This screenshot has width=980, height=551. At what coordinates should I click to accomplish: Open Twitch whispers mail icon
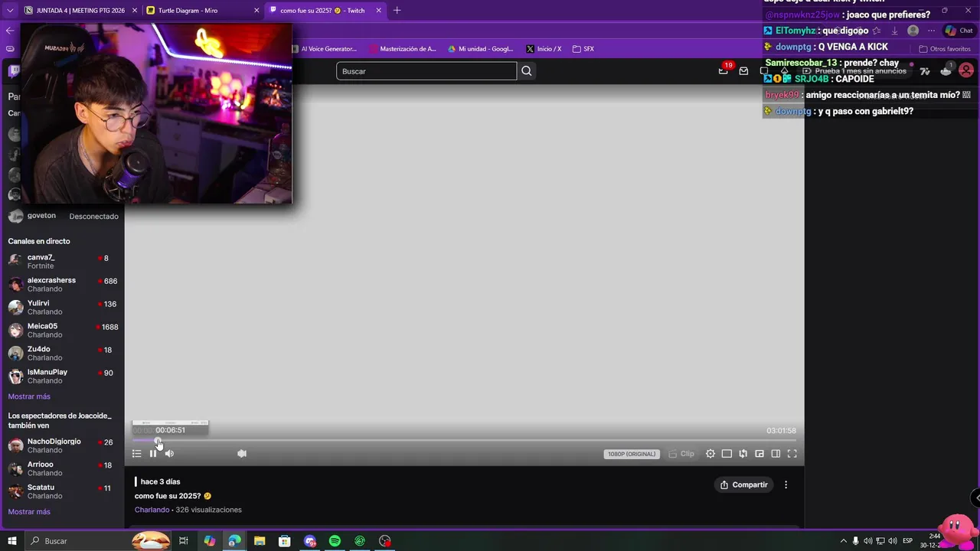[743, 71]
